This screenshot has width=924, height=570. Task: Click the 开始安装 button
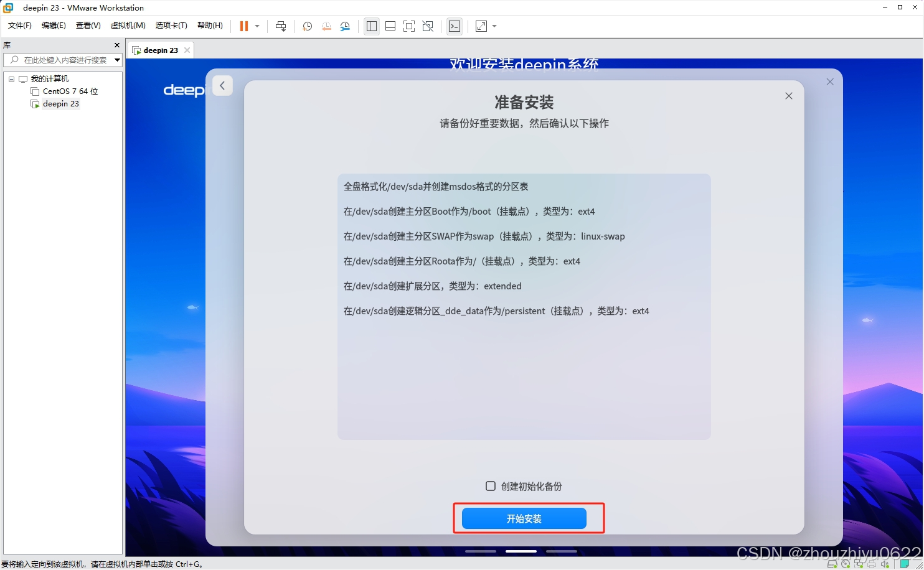pyautogui.click(x=524, y=518)
